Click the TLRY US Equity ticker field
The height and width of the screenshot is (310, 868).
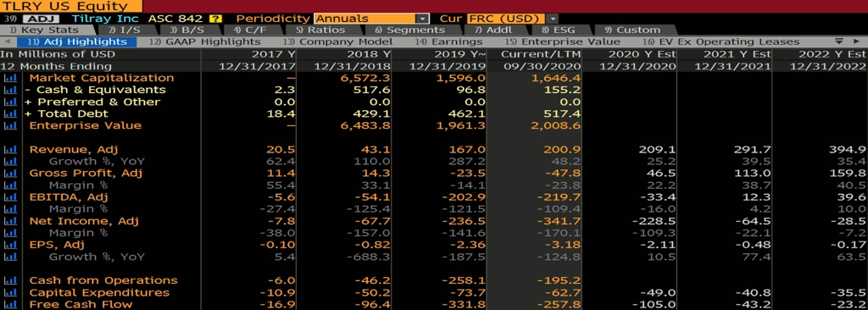[x=71, y=7]
